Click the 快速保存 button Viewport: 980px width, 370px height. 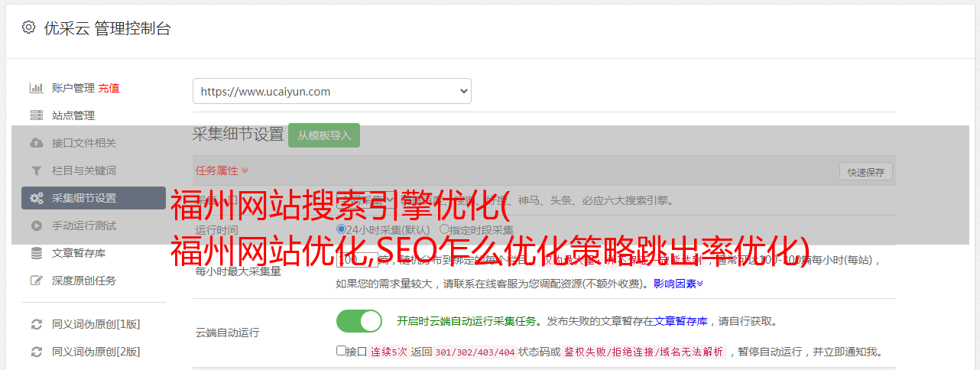pyautogui.click(x=866, y=172)
